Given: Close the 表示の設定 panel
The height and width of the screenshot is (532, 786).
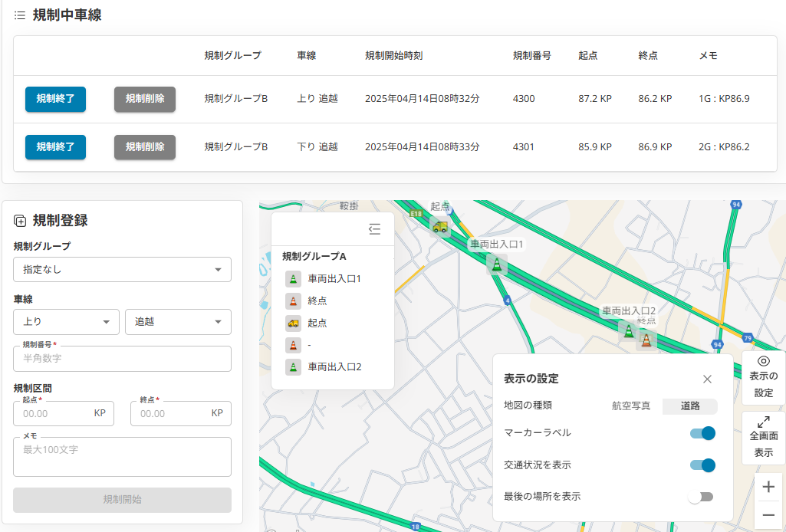Looking at the screenshot, I should pyautogui.click(x=707, y=379).
